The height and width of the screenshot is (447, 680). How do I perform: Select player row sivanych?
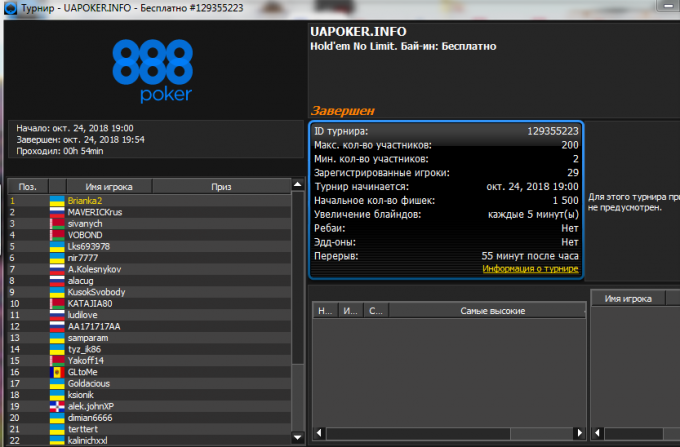[149, 224]
